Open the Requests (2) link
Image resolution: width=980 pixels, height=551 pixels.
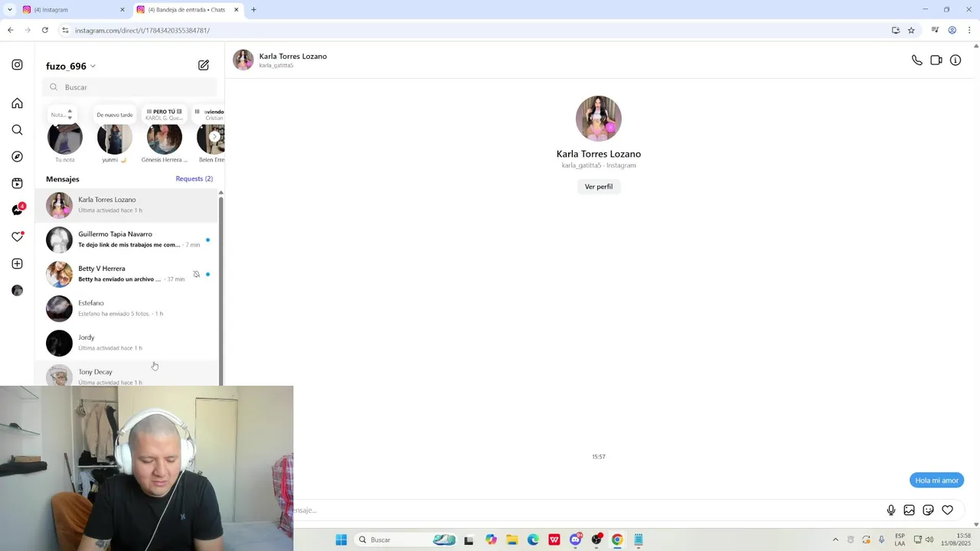click(x=194, y=179)
